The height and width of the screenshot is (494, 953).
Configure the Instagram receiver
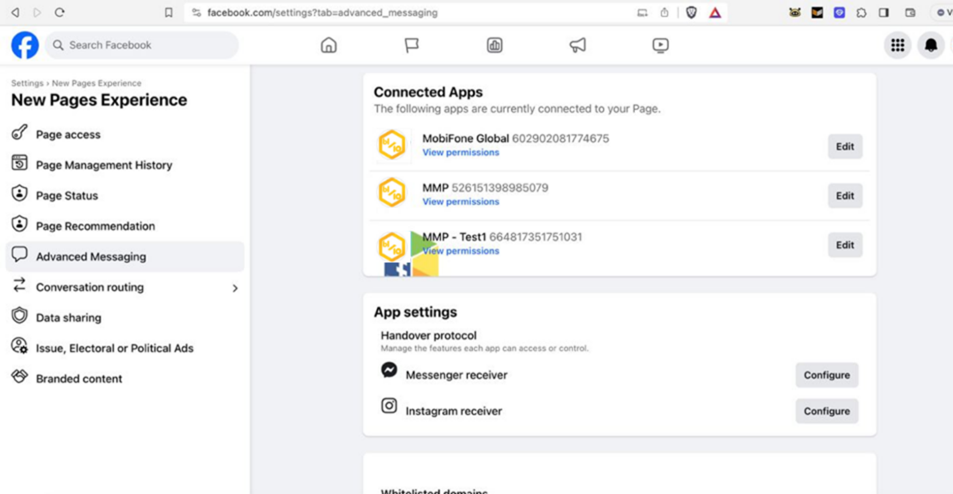click(x=826, y=411)
